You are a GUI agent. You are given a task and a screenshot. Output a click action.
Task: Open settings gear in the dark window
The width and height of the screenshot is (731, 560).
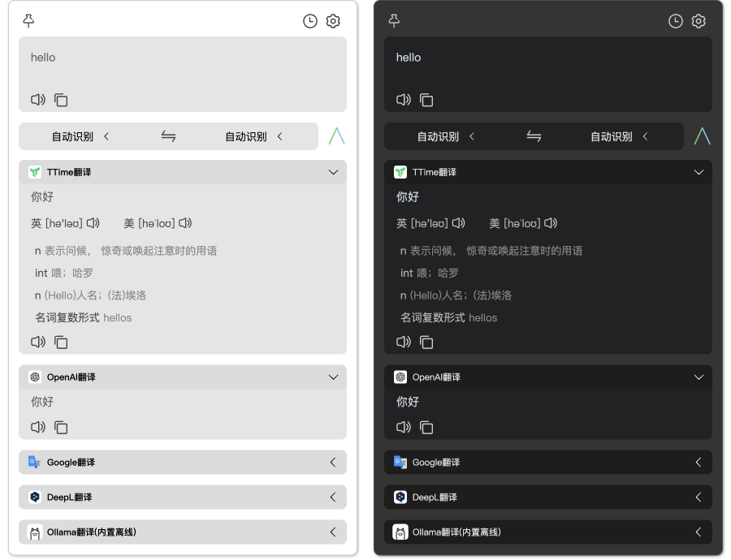click(x=699, y=22)
